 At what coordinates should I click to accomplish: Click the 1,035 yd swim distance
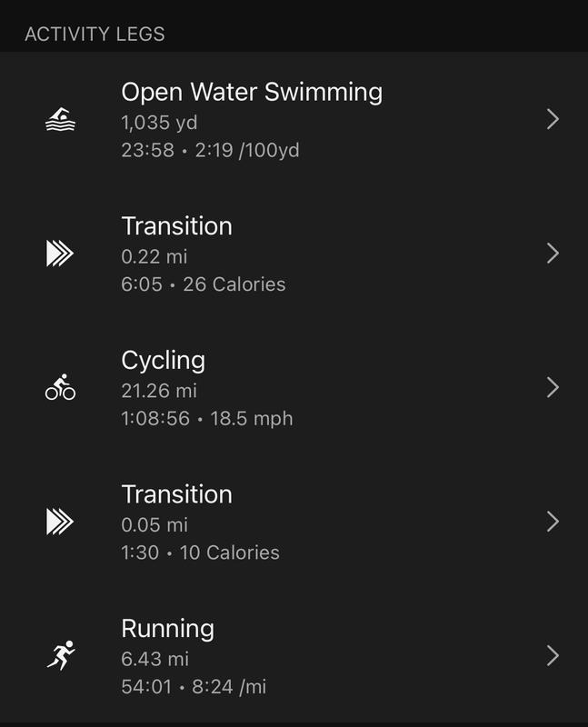point(160,122)
